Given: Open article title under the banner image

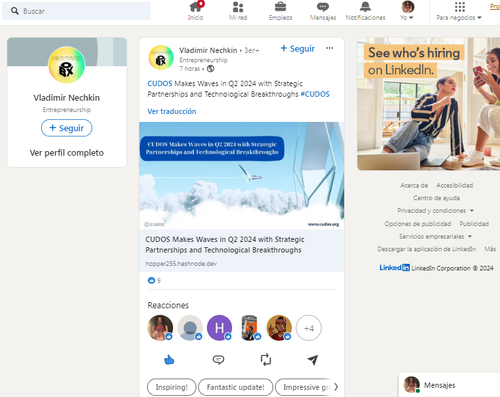Looking at the screenshot, I should tap(225, 245).
